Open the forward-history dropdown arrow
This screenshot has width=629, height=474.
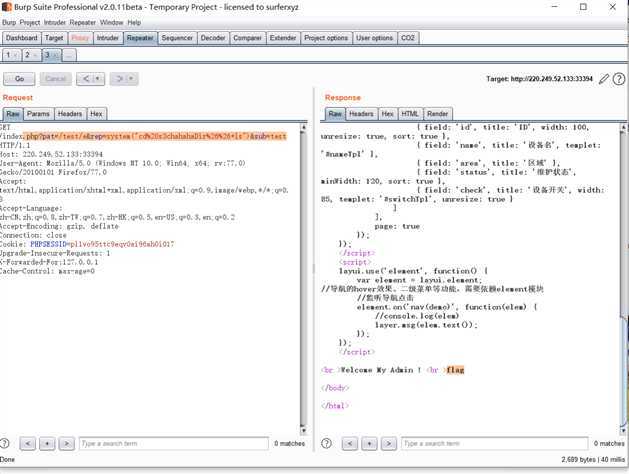pyautogui.click(x=132, y=79)
